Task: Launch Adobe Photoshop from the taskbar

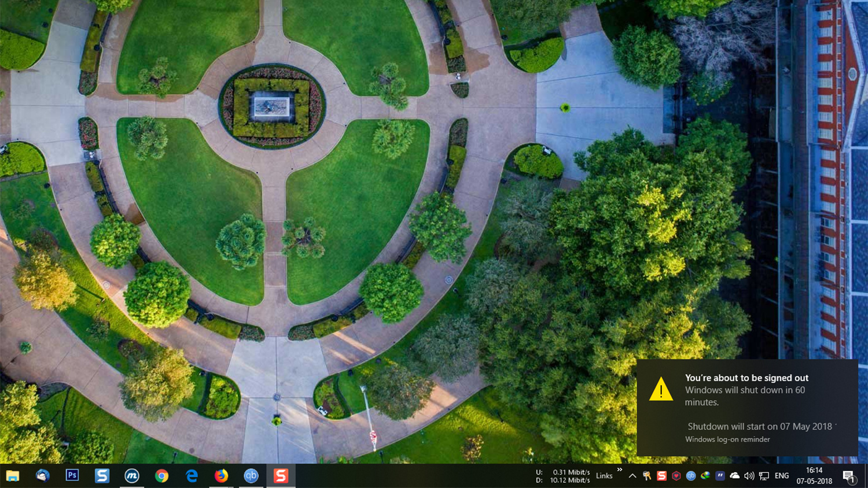Action: tap(71, 476)
